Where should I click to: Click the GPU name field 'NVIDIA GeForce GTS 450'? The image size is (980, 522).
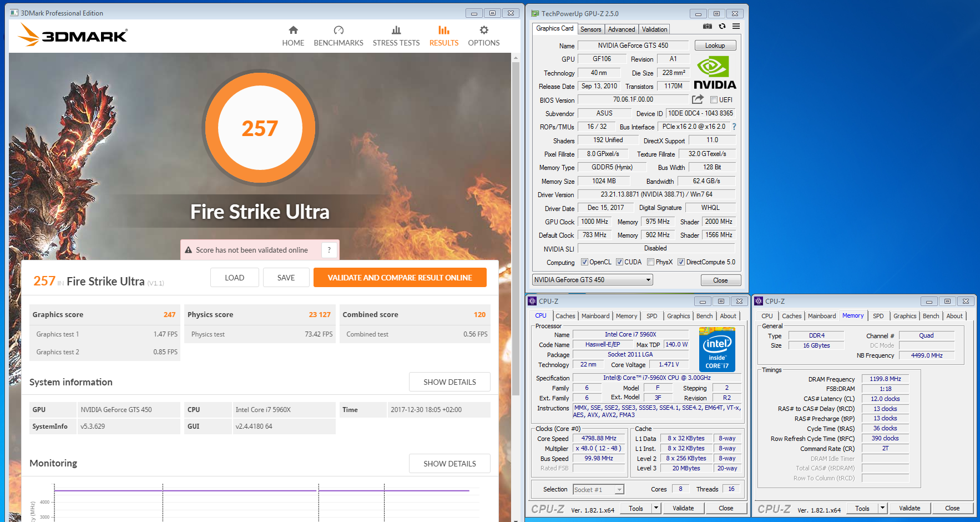(633, 46)
